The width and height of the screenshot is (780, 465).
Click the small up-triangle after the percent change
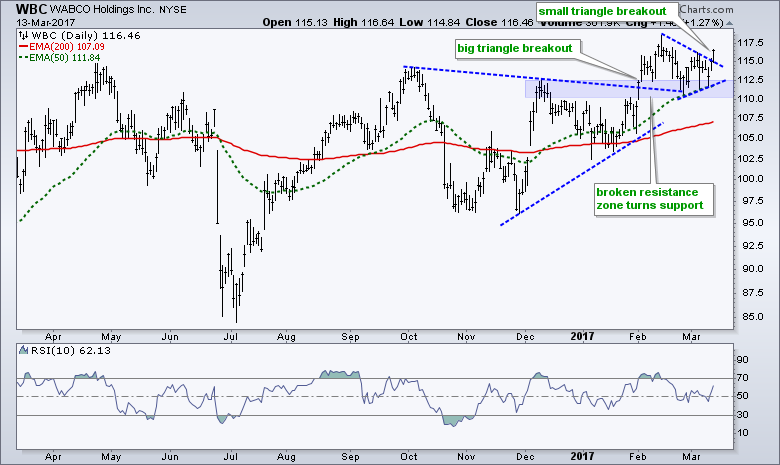729,23
